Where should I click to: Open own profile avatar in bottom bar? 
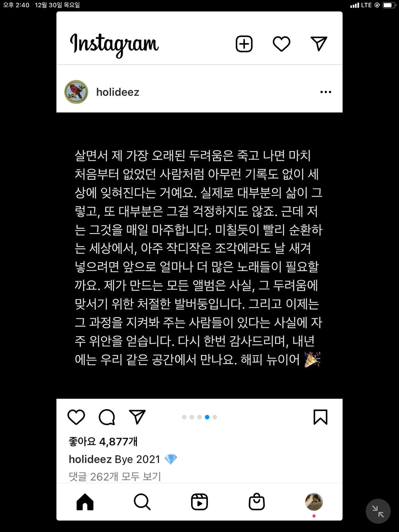click(314, 502)
